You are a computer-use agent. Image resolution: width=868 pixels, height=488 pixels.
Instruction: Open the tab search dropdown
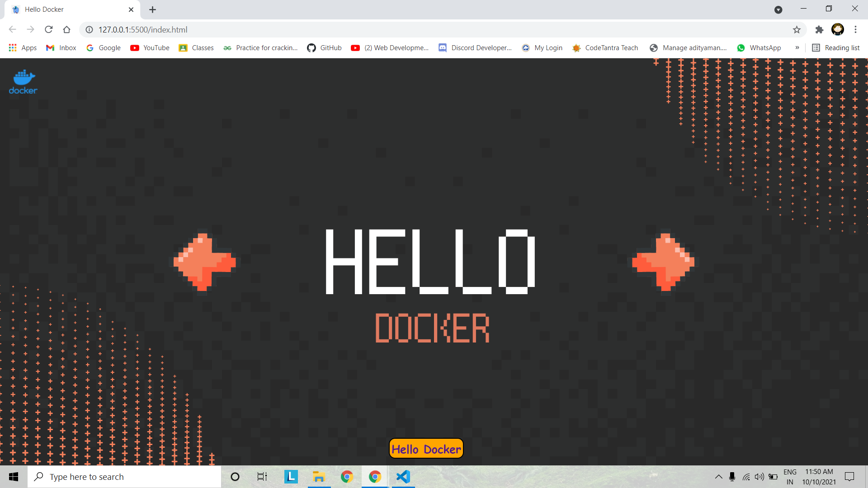click(x=778, y=9)
